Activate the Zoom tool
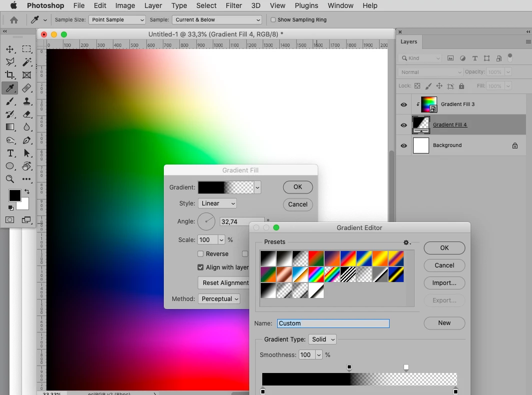The height and width of the screenshot is (395, 532). pos(10,179)
